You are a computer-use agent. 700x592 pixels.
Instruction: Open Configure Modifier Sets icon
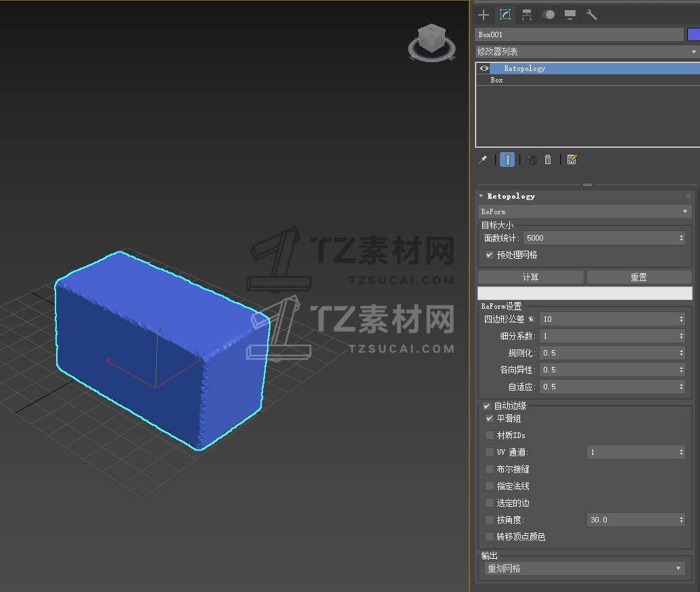tap(572, 160)
